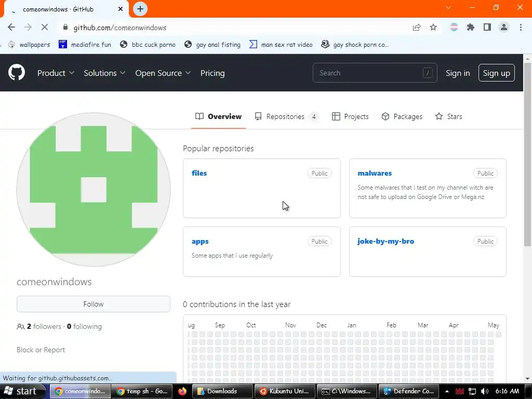
Task: Click the comeonwindows profile avatar
Action: click(94, 190)
